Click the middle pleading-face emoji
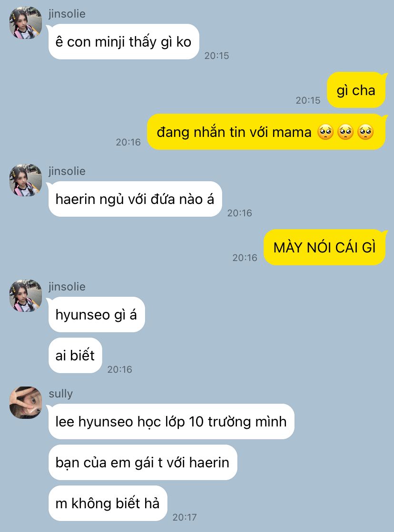 point(345,132)
